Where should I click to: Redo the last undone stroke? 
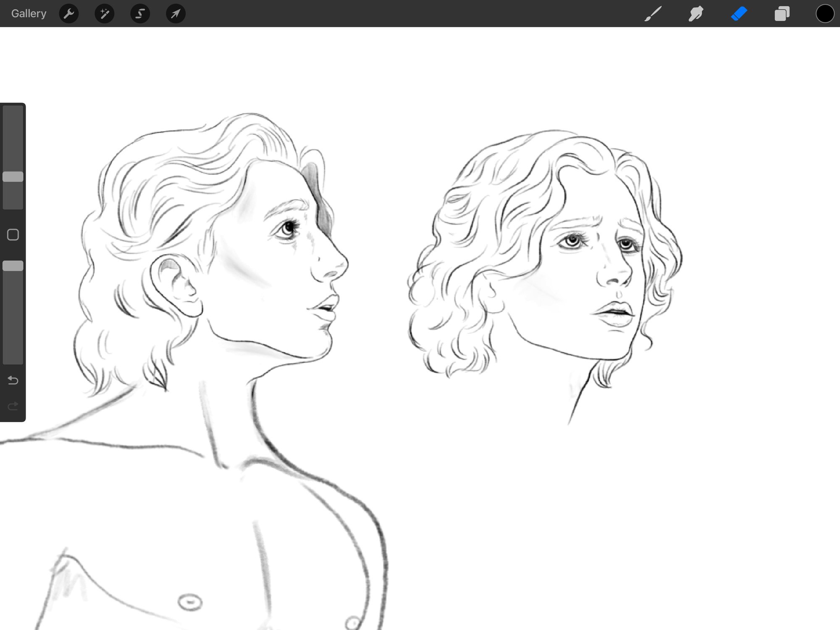pos(13,406)
